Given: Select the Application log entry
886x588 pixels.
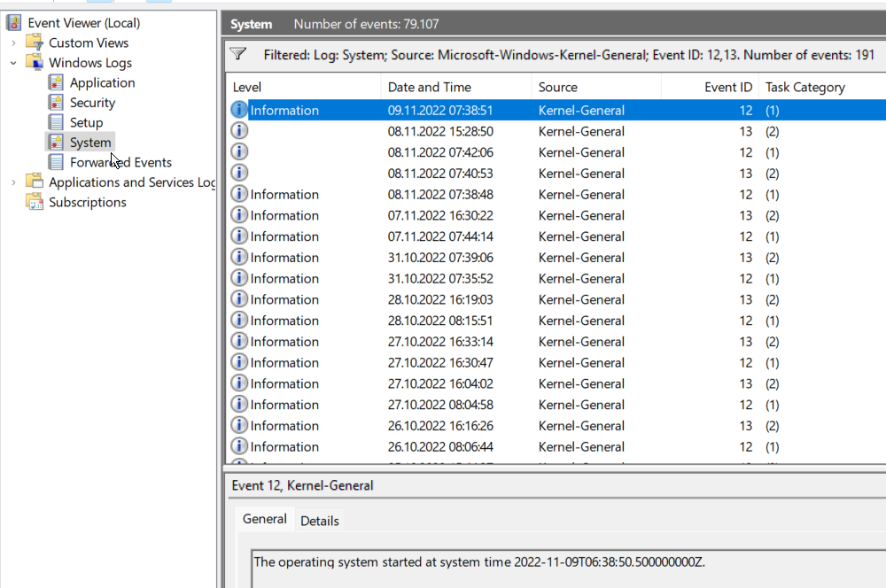Looking at the screenshot, I should pyautogui.click(x=102, y=82).
